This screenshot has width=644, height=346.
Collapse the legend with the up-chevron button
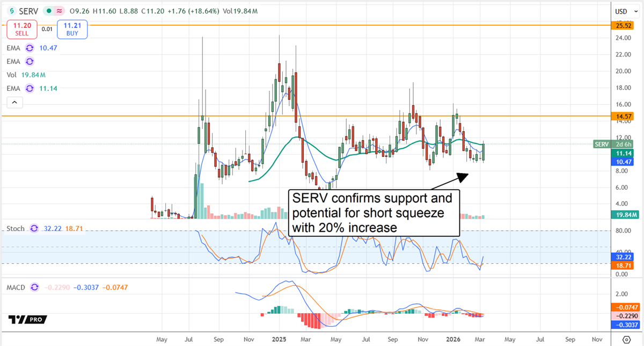[14, 102]
